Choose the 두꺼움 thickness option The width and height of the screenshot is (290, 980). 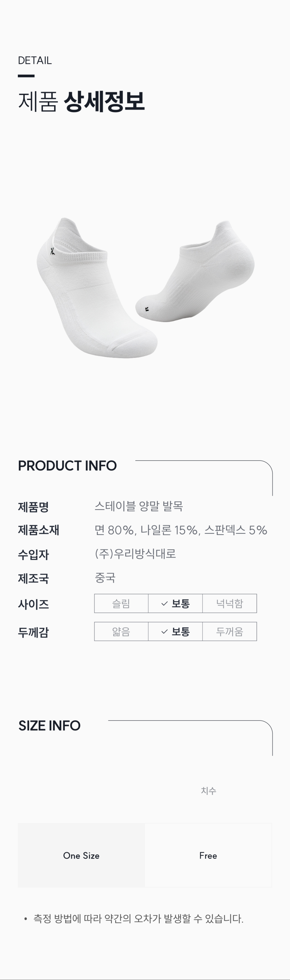pos(229,631)
